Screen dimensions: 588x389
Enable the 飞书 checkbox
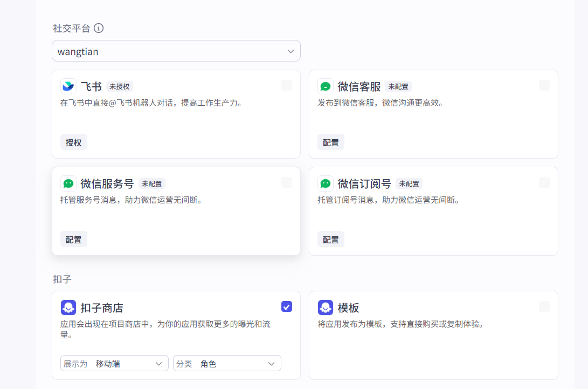click(x=287, y=85)
